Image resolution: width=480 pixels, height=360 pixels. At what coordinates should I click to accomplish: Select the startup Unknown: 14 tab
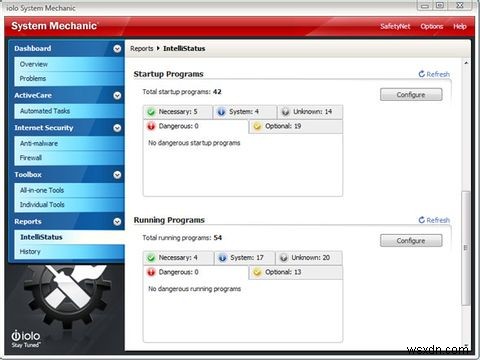click(x=310, y=112)
